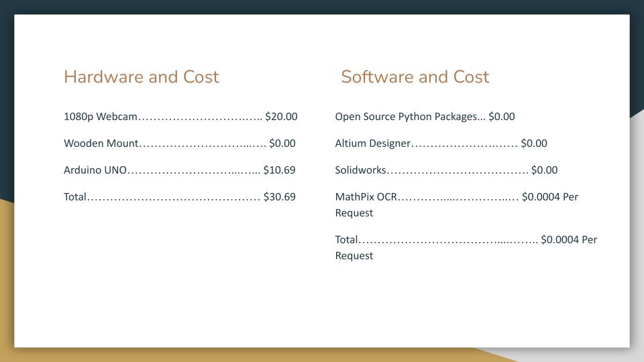644x362 pixels.
Task: Select 'Open Source Python Packages' line
Action: [425, 117]
